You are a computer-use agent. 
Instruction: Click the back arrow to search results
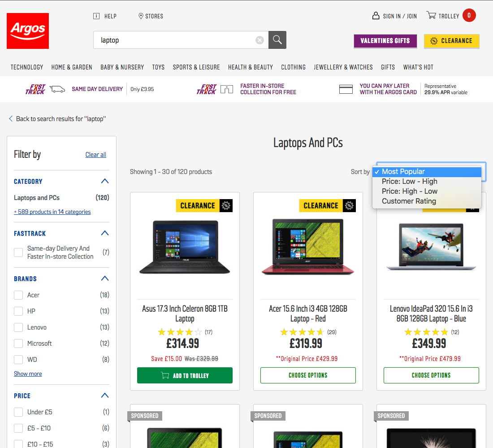[11, 119]
